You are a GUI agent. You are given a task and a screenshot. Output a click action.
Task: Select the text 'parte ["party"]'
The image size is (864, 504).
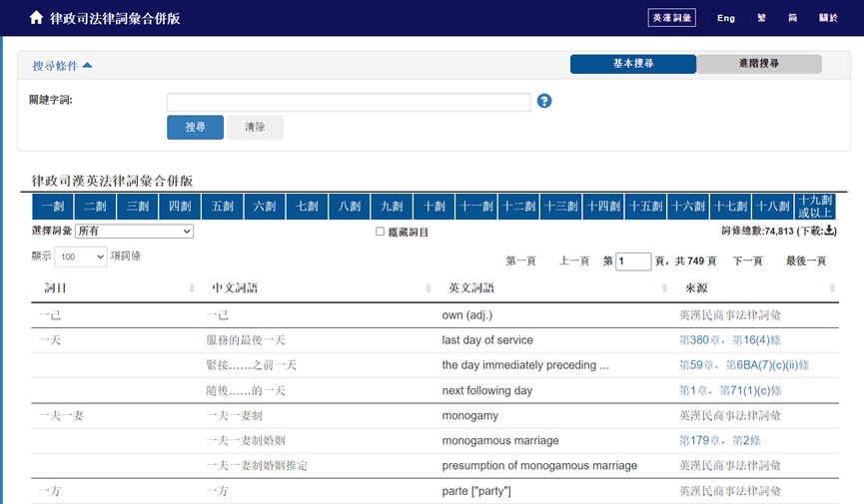pos(476,491)
